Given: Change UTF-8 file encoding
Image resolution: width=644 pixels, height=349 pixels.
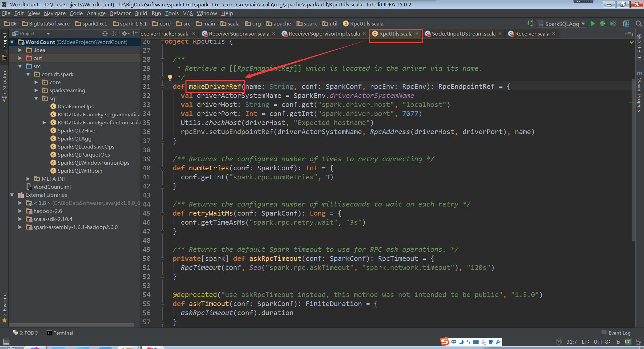Looking at the screenshot, I should click(x=602, y=342).
